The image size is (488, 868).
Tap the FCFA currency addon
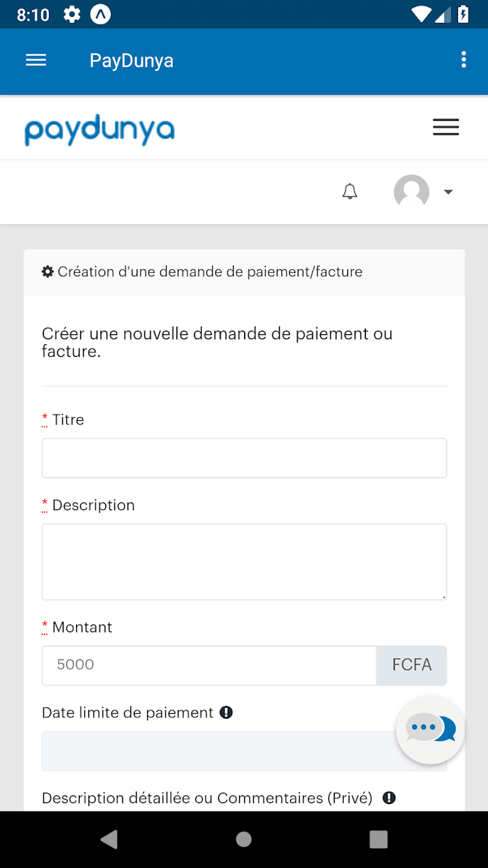coord(411,666)
